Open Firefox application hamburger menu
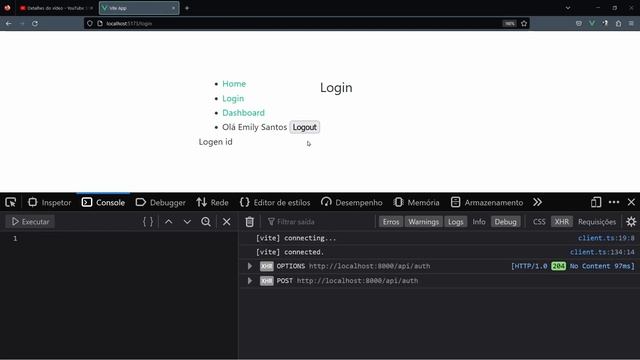 (x=631, y=24)
